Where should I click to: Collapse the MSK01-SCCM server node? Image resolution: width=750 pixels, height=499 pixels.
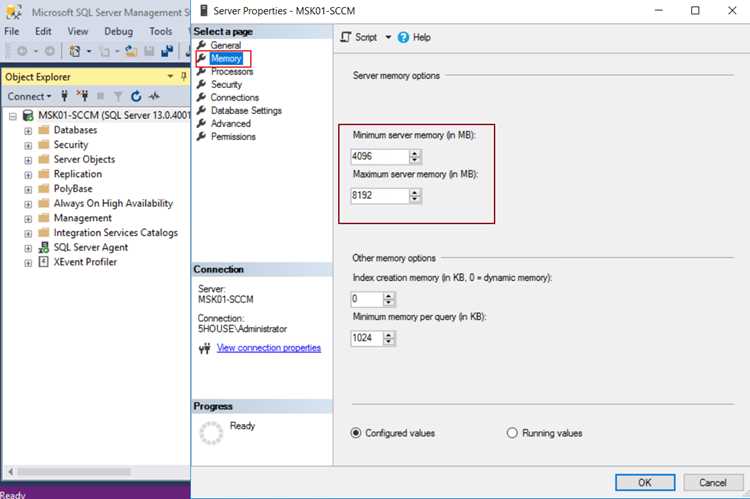[x=13, y=116]
